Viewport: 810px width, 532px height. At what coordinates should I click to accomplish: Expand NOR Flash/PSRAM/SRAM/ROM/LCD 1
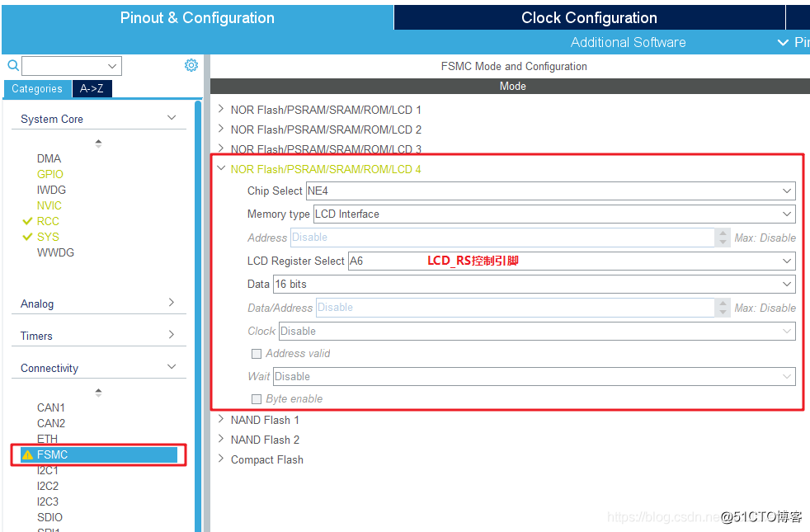point(221,109)
